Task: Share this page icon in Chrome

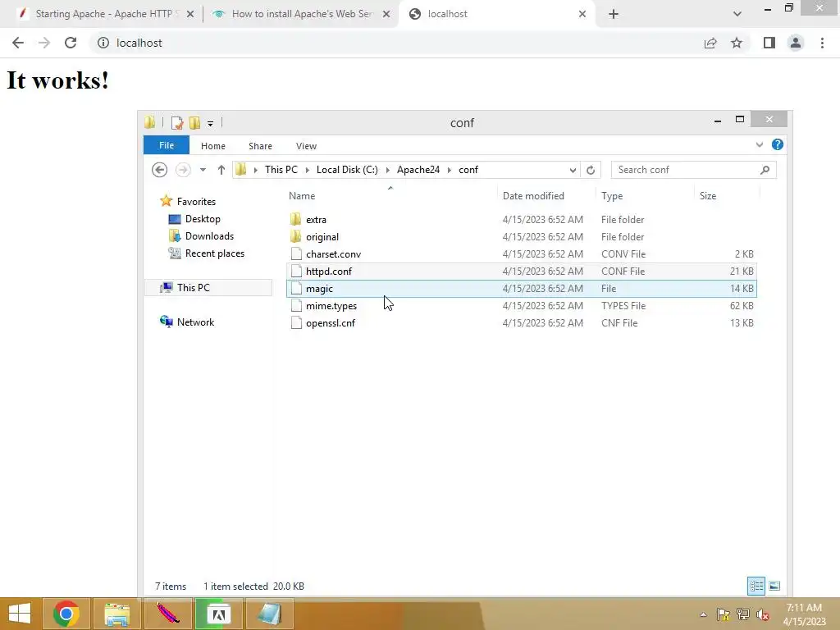Action: click(x=710, y=43)
